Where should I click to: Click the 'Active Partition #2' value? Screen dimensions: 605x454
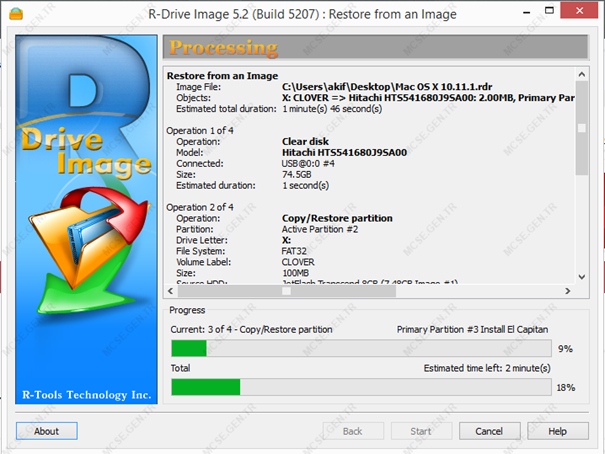(x=320, y=229)
